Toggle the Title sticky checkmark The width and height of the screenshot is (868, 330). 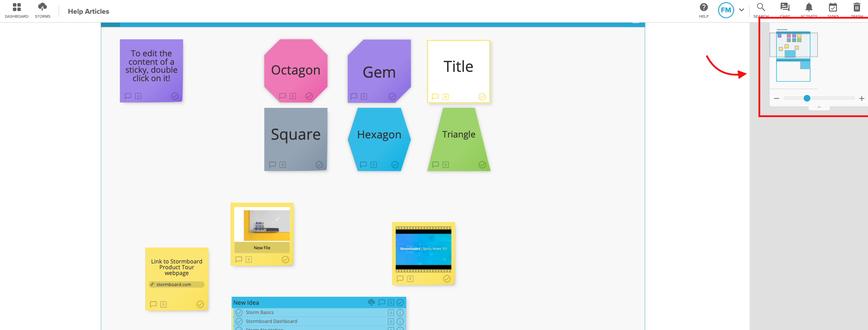[482, 97]
